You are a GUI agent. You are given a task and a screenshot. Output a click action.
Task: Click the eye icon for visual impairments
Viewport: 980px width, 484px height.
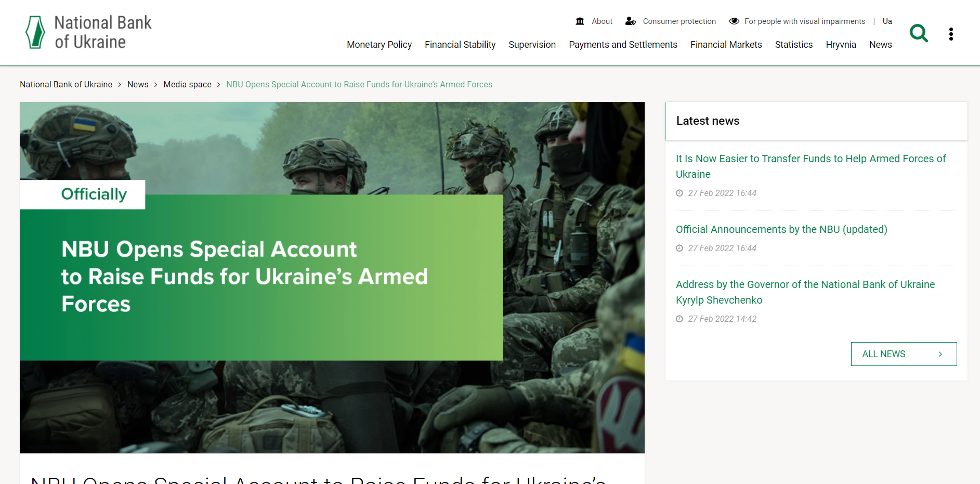pos(734,21)
